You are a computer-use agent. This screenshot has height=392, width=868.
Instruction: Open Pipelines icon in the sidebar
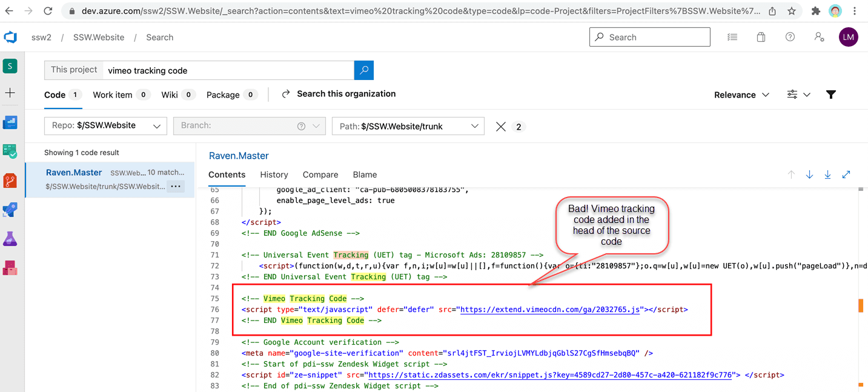coord(10,210)
